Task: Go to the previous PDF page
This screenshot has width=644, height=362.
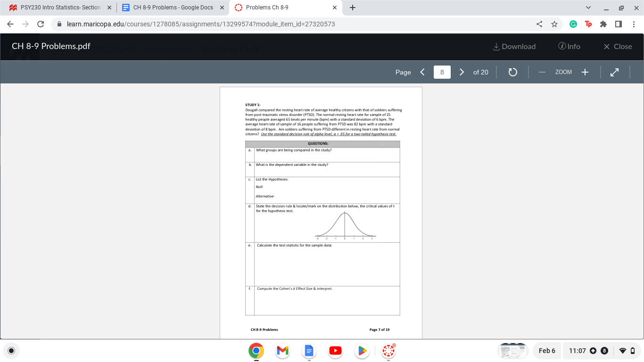Action: click(422, 72)
